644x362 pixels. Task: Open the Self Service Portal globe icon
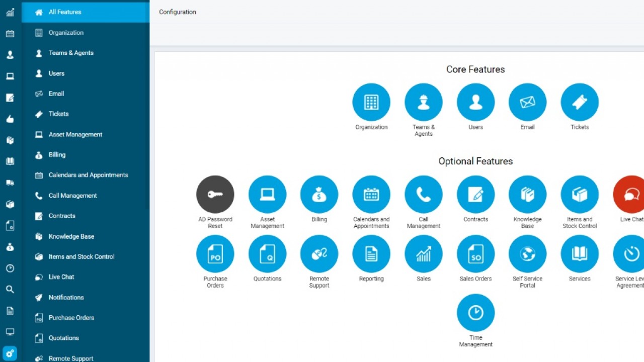tap(527, 254)
